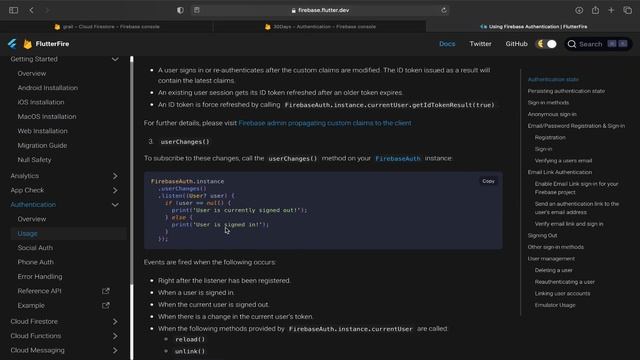The width and height of the screenshot is (640, 360).
Task: Click the browser forward arrow
Action: 47,10
